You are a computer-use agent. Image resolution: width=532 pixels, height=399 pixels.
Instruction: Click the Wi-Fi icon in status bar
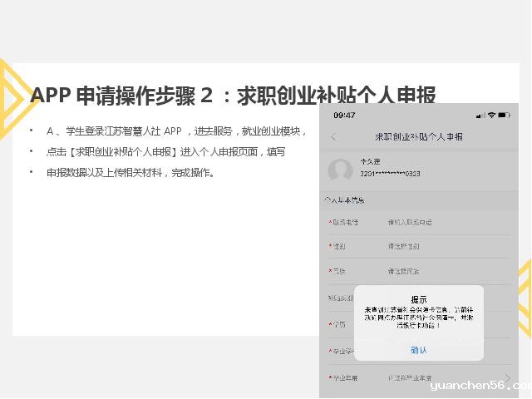point(491,114)
